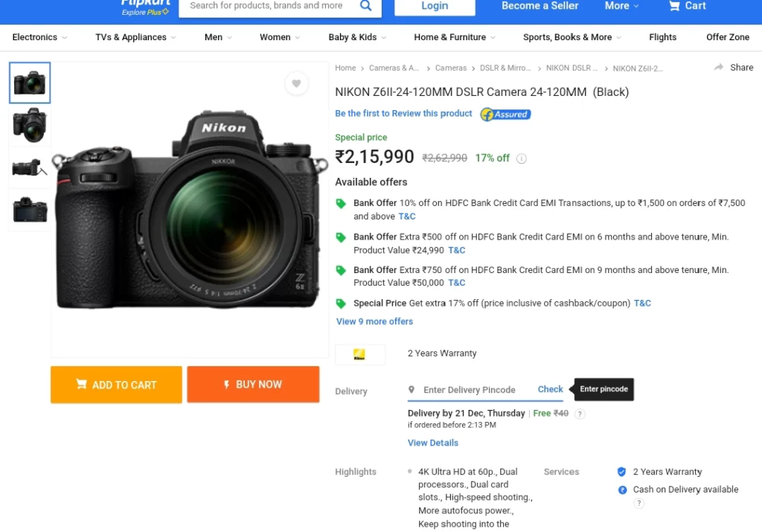The width and height of the screenshot is (762, 532).
Task: Click the ADD TO CART button
Action: click(x=116, y=385)
